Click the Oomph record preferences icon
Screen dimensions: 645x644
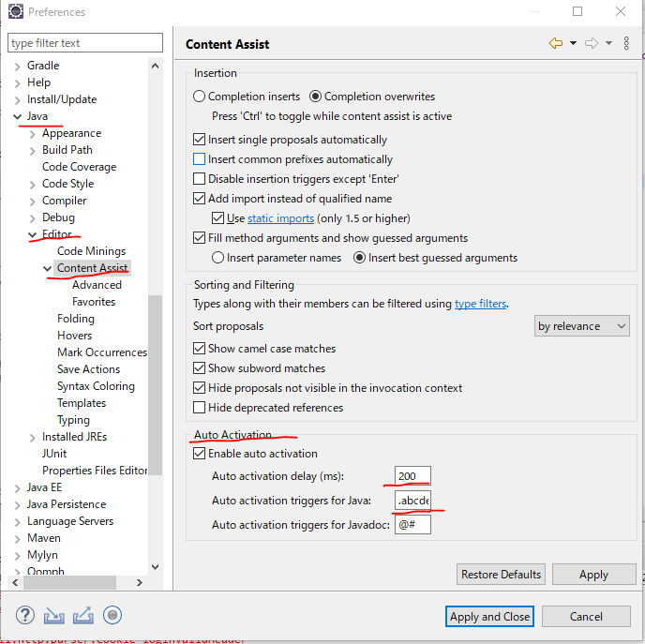112,615
